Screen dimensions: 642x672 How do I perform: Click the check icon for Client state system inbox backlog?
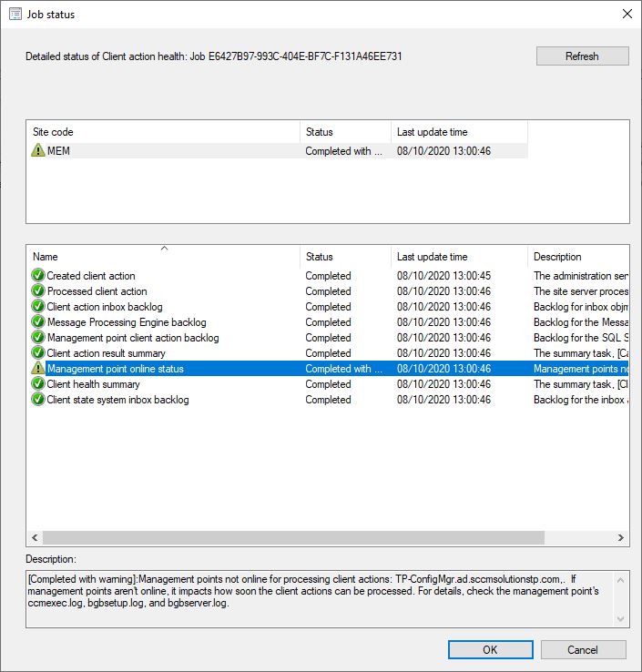[x=37, y=400]
